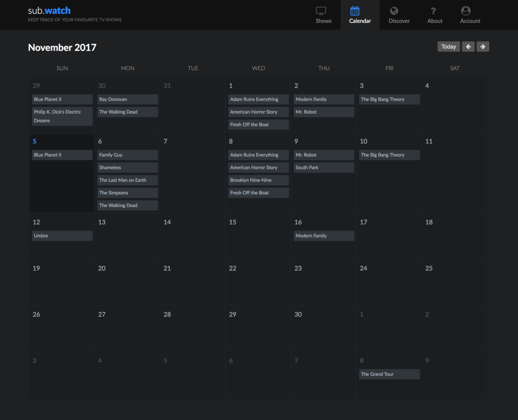The width and height of the screenshot is (518, 420).
Task: Click the November 2017 heading
Action: point(62,47)
